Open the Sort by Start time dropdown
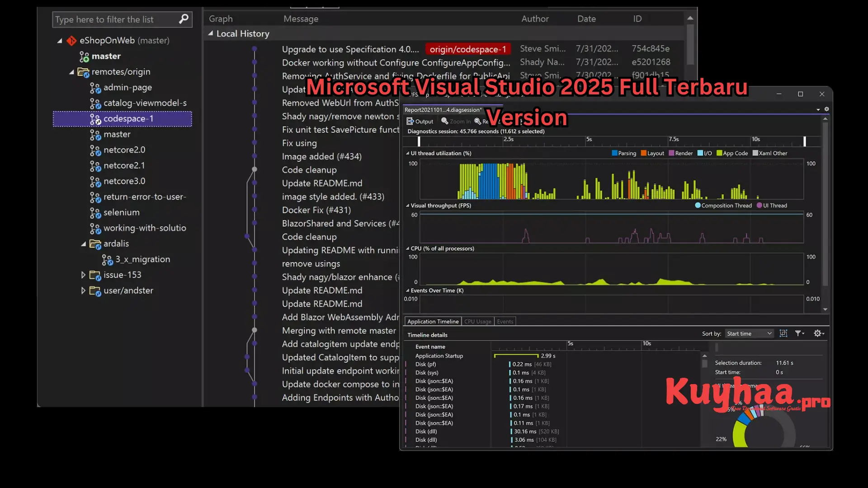Screen dimensions: 868x488 (x=749, y=333)
